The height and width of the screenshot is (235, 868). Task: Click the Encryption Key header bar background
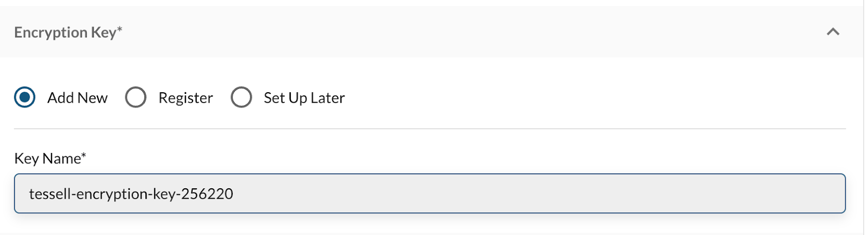[434, 33]
